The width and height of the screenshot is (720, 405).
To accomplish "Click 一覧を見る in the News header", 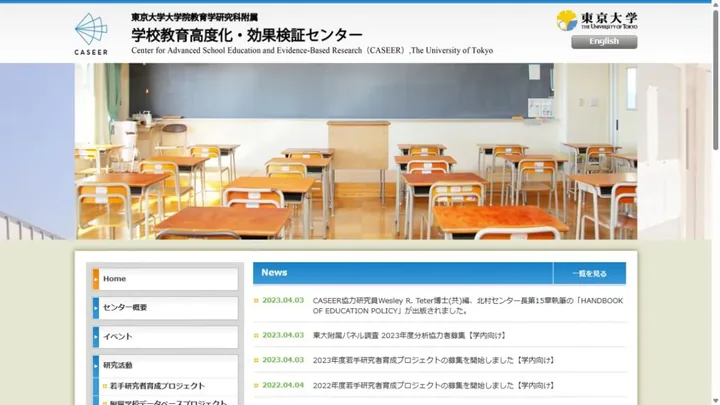I will click(x=589, y=274).
